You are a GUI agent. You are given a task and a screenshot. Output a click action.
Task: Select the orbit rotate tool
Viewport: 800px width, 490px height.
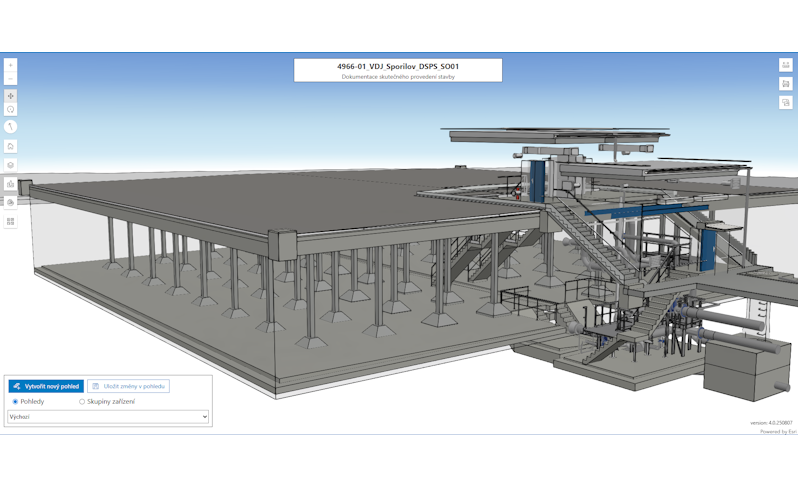tap(11, 109)
